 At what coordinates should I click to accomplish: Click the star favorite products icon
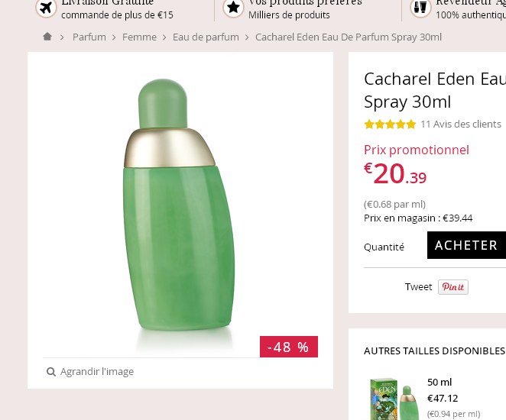(x=234, y=8)
